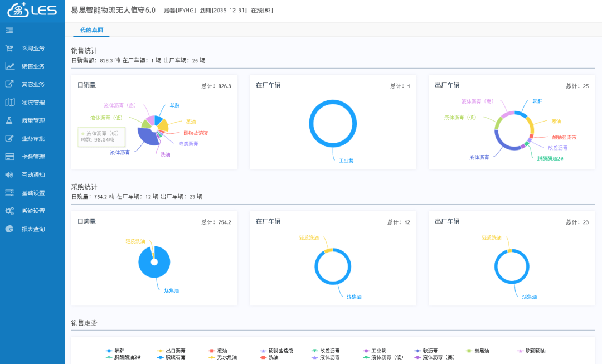The width and height of the screenshot is (602, 364).
Task: Select the flask icon for 质量管理
Action: click(9, 120)
